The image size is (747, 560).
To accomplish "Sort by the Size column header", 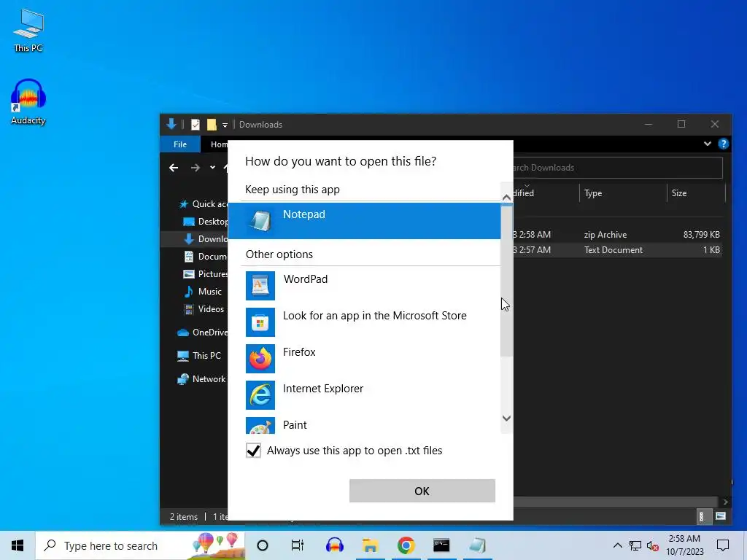I will tap(695, 192).
